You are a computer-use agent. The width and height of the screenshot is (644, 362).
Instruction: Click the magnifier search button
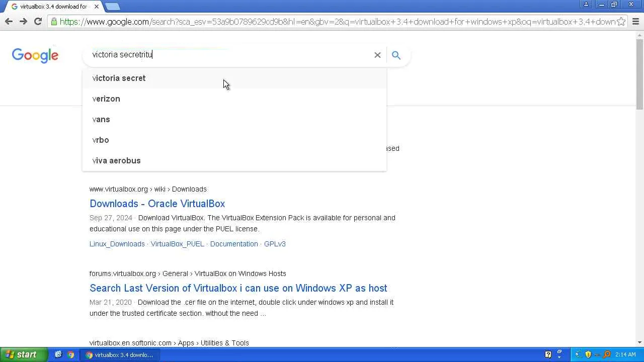pos(396,55)
